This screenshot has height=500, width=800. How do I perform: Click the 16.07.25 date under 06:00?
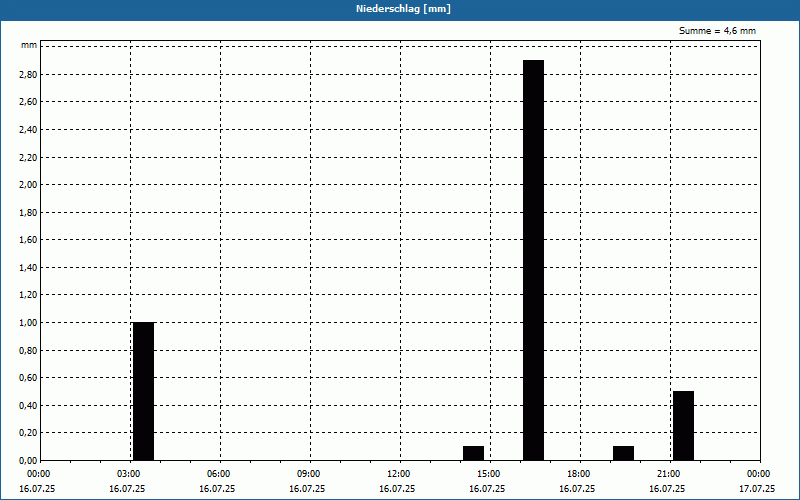pyautogui.click(x=217, y=489)
